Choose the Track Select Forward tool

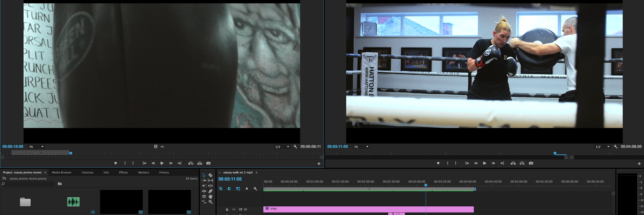[x=204, y=181]
